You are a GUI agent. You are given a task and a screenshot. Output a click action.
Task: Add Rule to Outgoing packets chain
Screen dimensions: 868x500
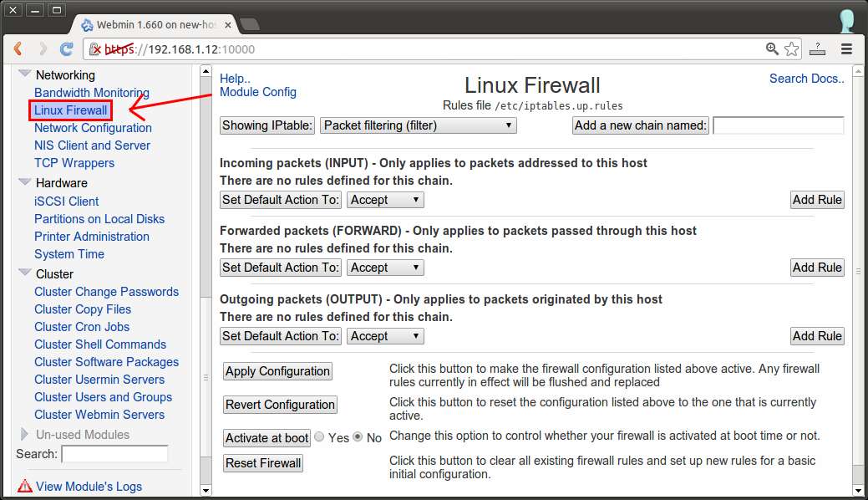[817, 336]
